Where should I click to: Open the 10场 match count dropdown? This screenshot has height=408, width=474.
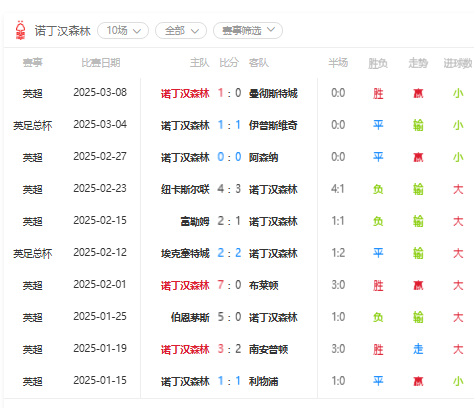[123, 31]
